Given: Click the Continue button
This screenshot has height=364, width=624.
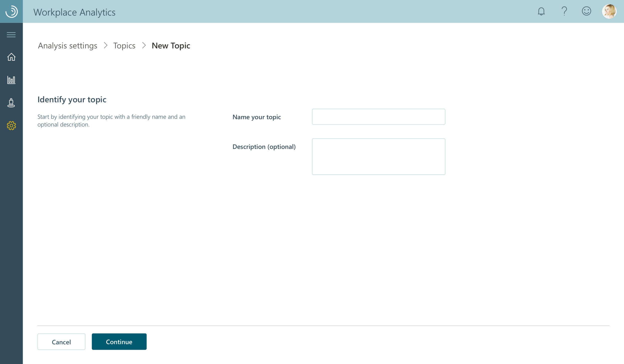Looking at the screenshot, I should coord(119,342).
